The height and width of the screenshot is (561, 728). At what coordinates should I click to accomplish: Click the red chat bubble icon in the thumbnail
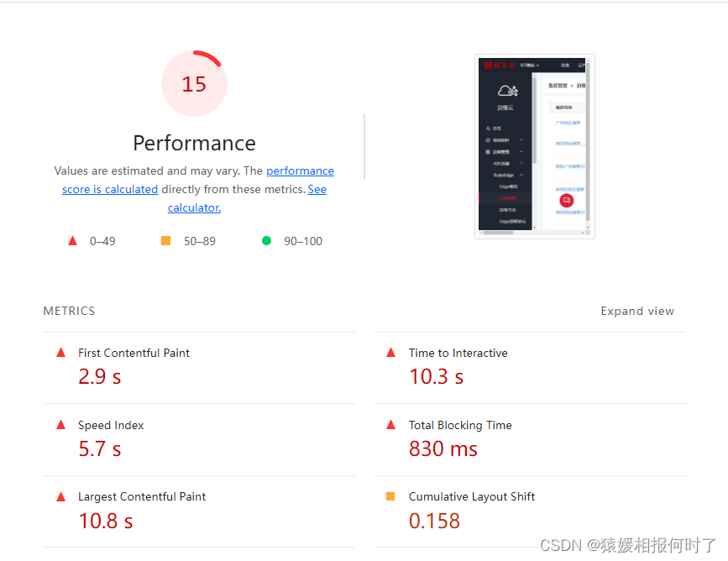[x=567, y=200]
